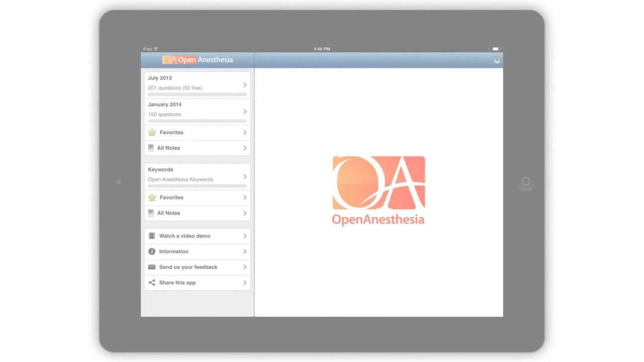
Task: Click the 4:46 PM clock in the status bar
Action: pyautogui.click(x=322, y=49)
